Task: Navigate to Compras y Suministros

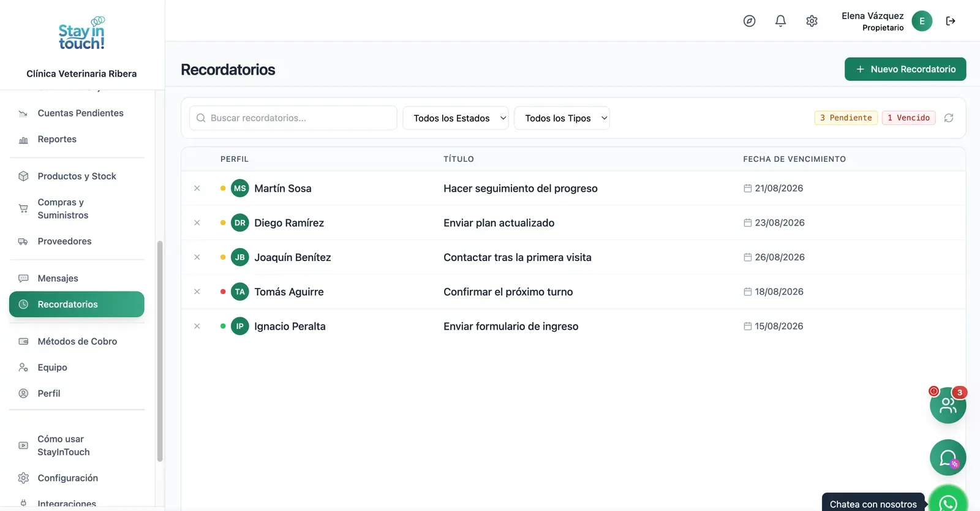Action: coord(77,209)
